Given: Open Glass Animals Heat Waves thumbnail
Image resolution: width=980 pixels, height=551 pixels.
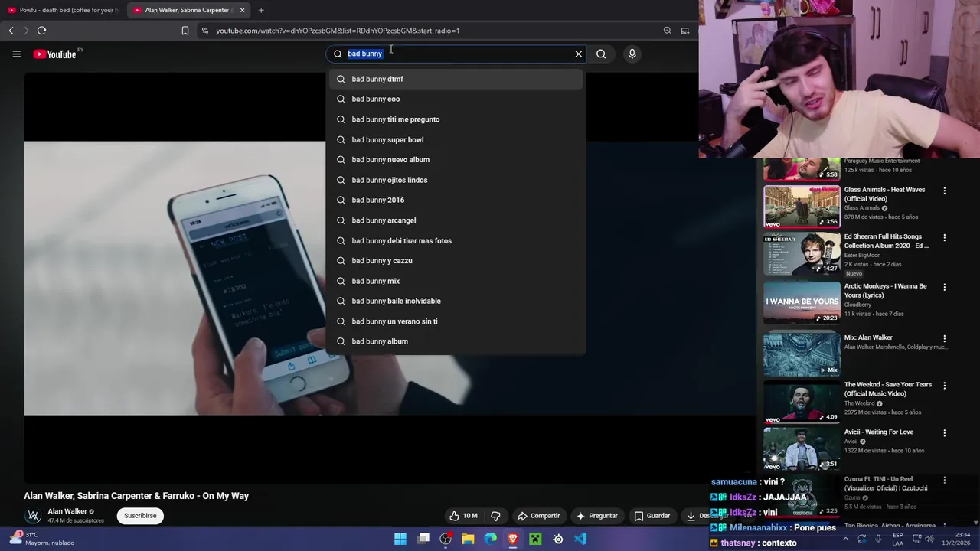Looking at the screenshot, I should click(802, 207).
